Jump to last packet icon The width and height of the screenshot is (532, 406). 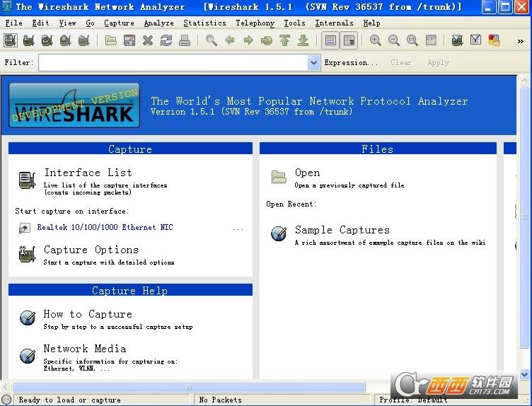pos(303,40)
